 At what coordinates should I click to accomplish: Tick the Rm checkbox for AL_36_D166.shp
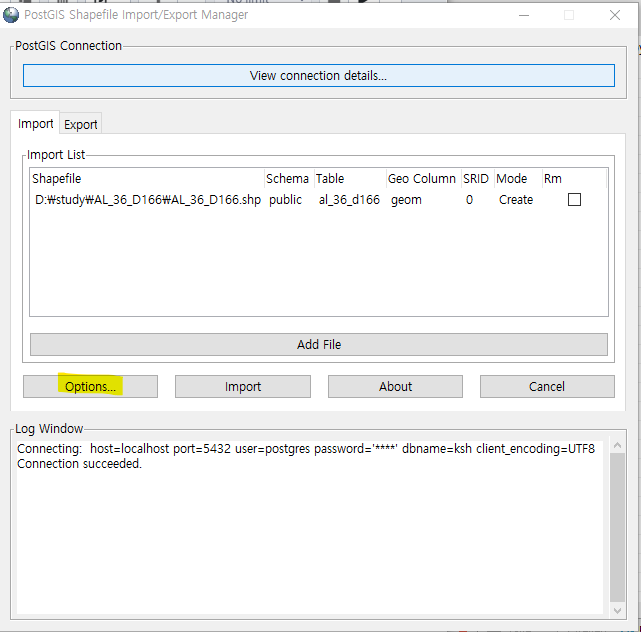574,199
